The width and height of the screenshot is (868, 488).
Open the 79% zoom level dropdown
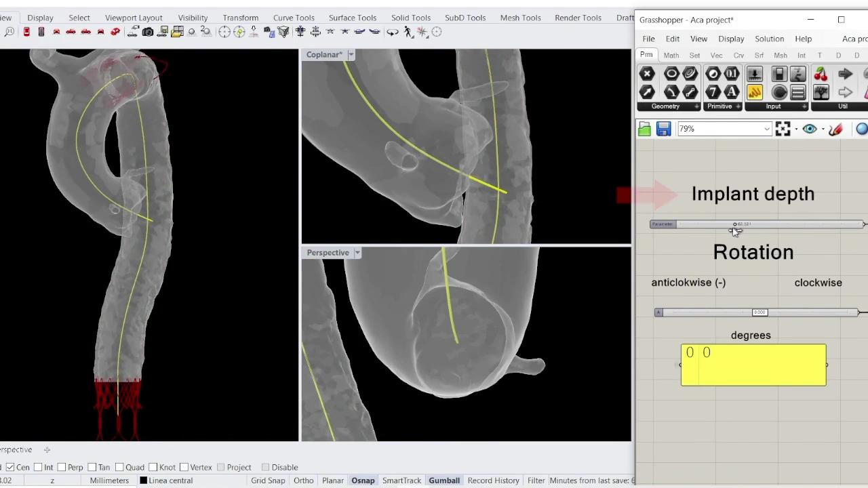pyautogui.click(x=766, y=129)
